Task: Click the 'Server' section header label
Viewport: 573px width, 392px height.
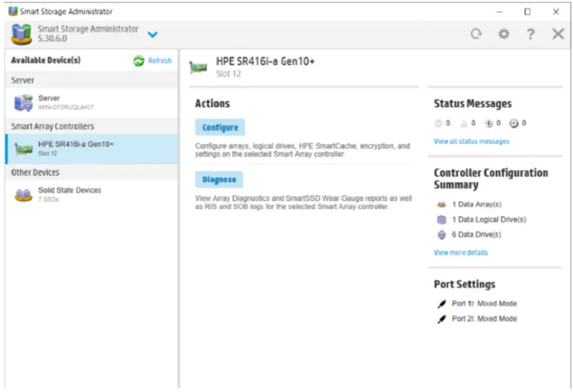Action: point(22,81)
